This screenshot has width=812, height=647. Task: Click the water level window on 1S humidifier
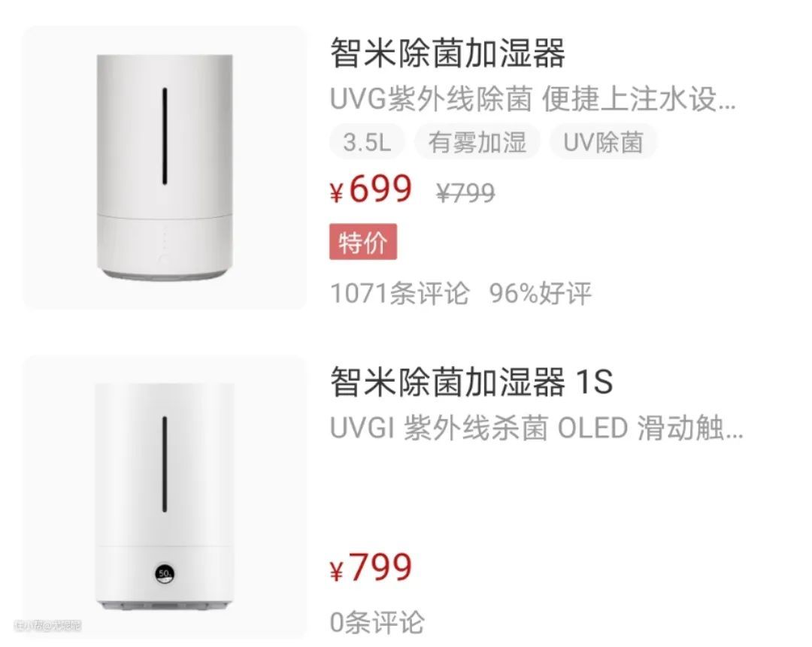pos(165,464)
